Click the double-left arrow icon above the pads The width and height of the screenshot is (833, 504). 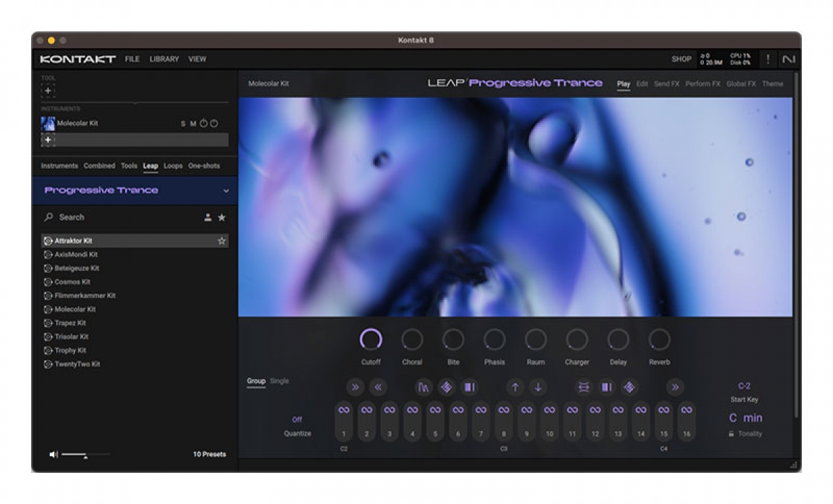click(x=378, y=387)
